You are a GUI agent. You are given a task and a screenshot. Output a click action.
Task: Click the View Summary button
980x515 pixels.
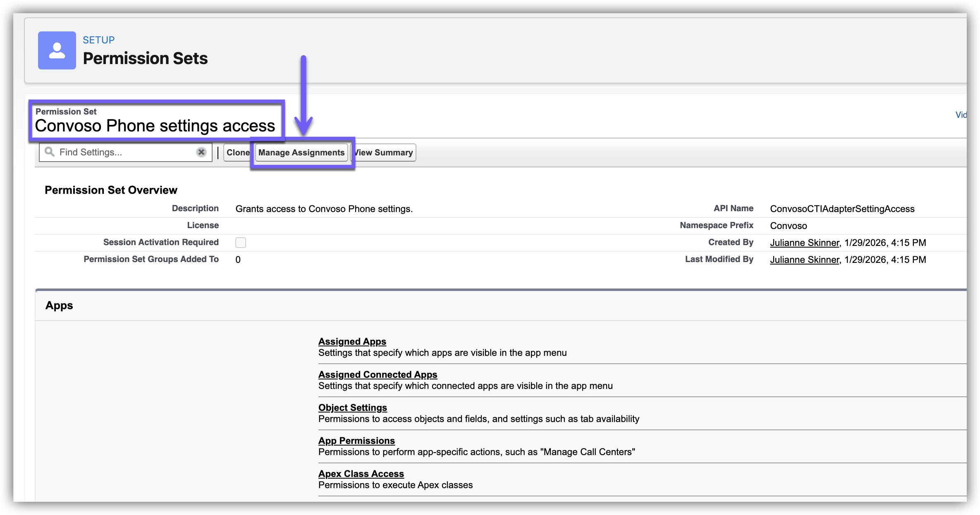click(385, 153)
